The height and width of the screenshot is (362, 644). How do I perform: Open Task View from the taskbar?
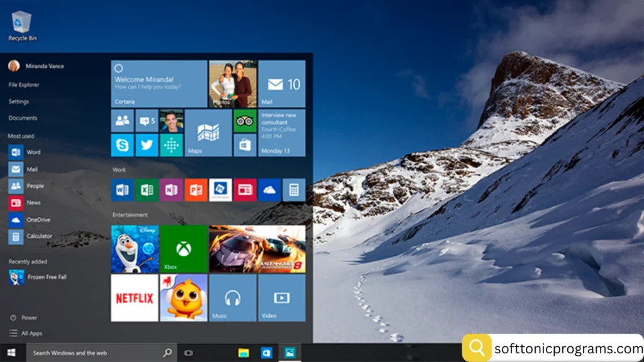coord(188,353)
